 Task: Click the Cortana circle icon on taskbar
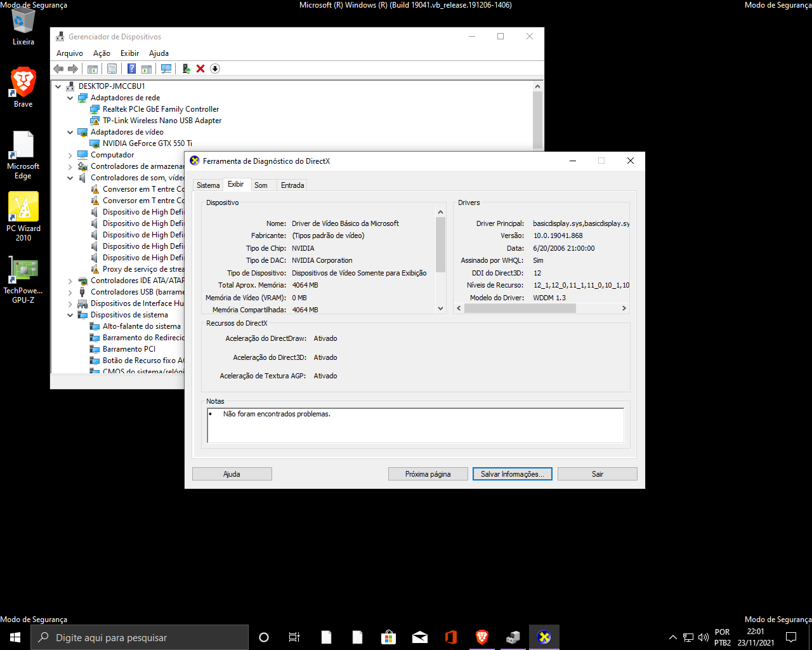point(264,637)
